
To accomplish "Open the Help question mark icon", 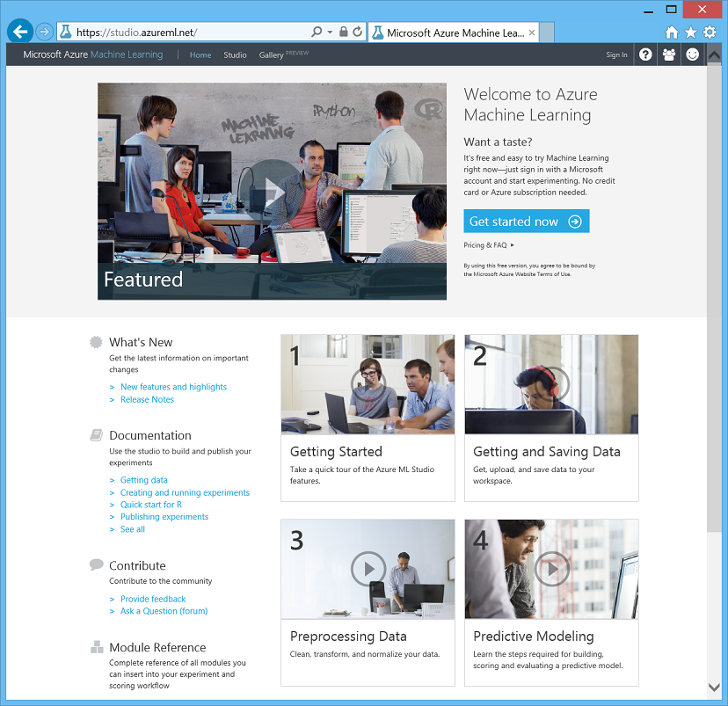I will 645,55.
